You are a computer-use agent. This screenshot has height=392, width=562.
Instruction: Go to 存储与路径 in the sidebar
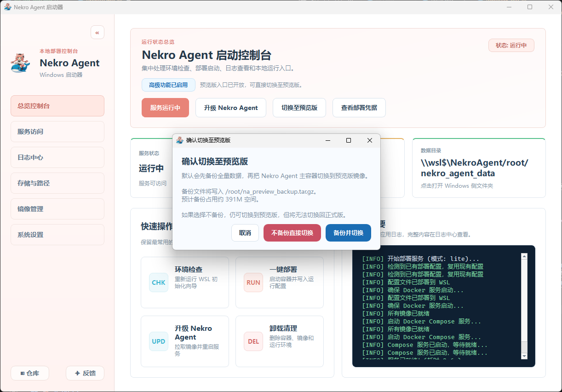pyautogui.click(x=57, y=183)
